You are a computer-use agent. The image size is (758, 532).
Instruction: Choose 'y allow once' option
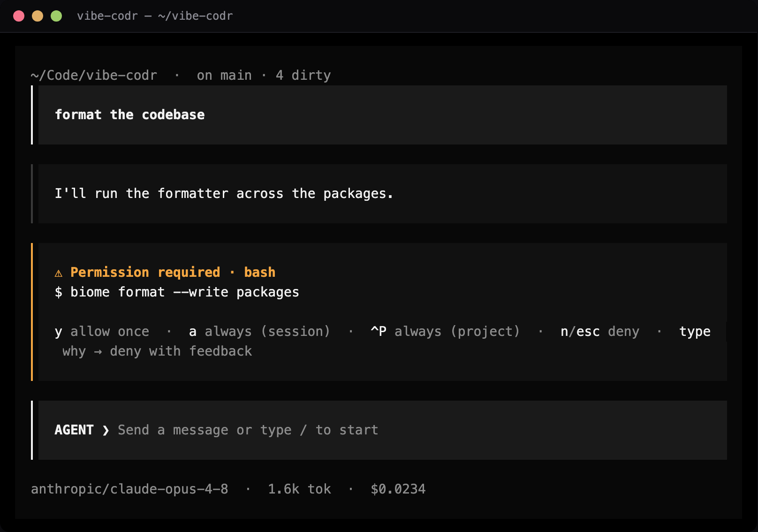click(x=102, y=332)
